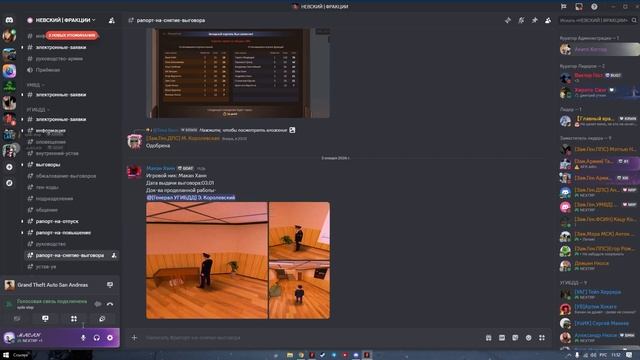
Task: Click own user avatar in bottom panel
Action: [x=9, y=338]
